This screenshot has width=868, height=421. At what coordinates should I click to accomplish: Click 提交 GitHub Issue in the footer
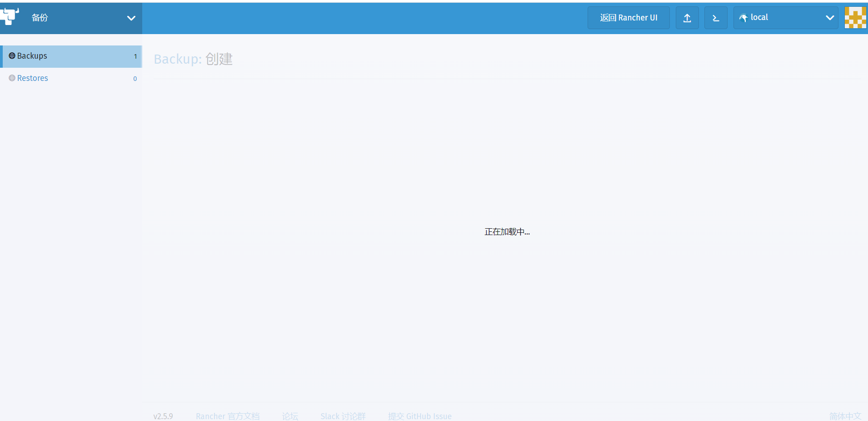click(419, 416)
